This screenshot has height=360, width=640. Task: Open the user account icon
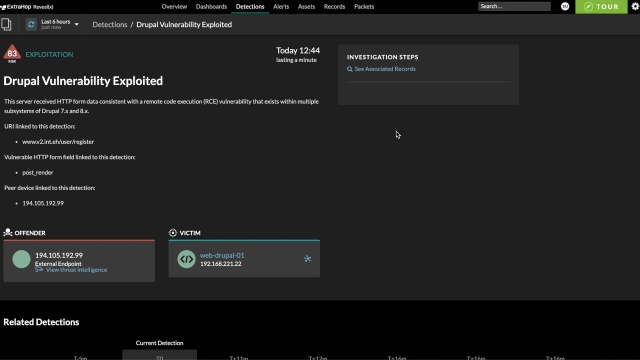(565, 6)
